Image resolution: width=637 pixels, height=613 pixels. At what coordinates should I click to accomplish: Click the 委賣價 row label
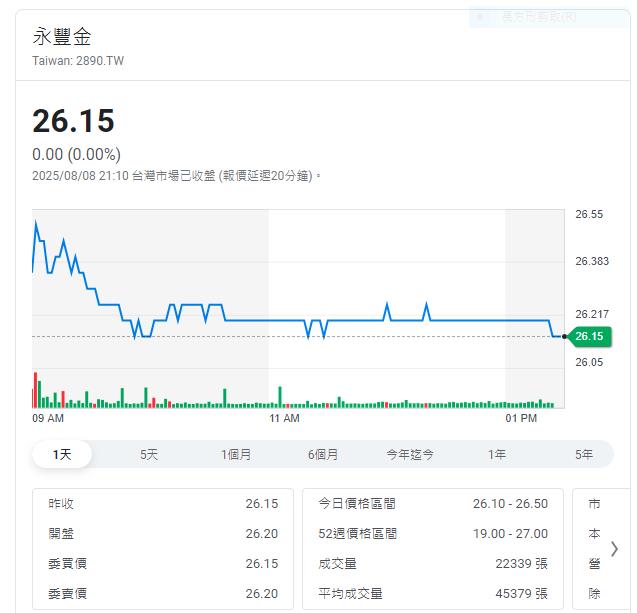point(67,594)
